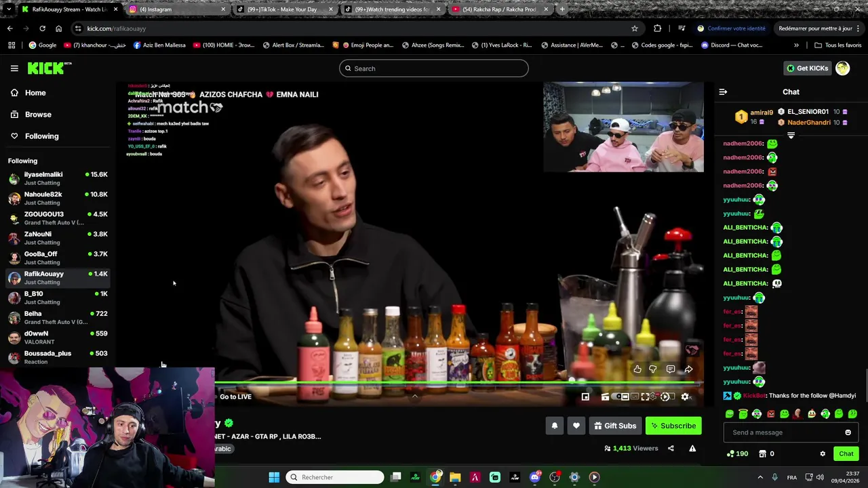
Task: Open chat settings gear icon
Action: point(823,454)
